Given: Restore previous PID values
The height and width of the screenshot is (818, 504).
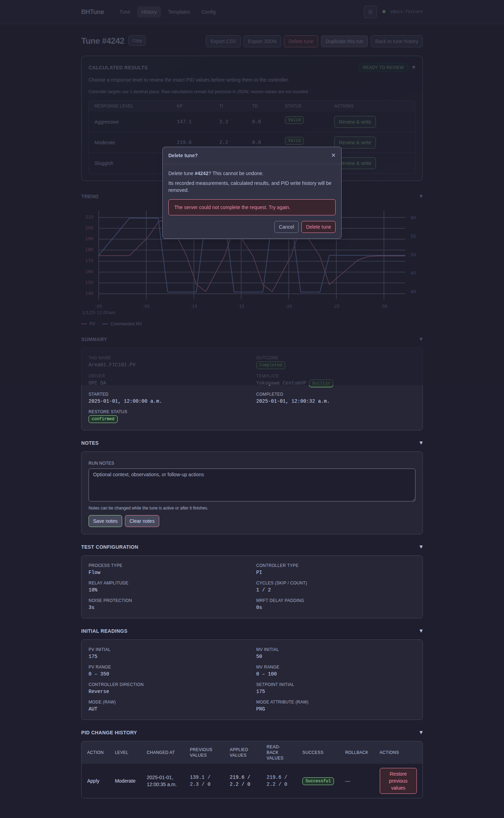Looking at the screenshot, I should (x=398, y=781).
